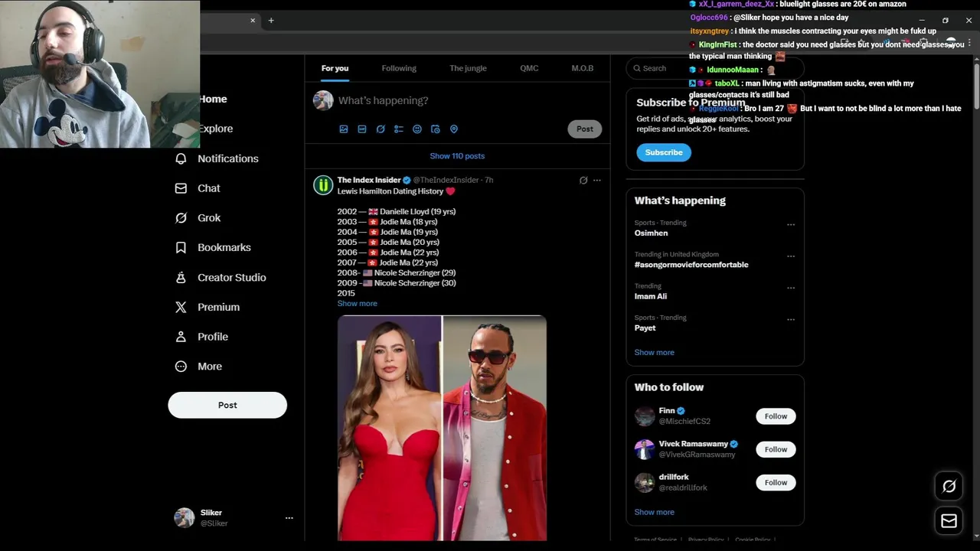Open Chat envelope icon in sidebar
Screen dimensions: 980x551
[x=181, y=188]
